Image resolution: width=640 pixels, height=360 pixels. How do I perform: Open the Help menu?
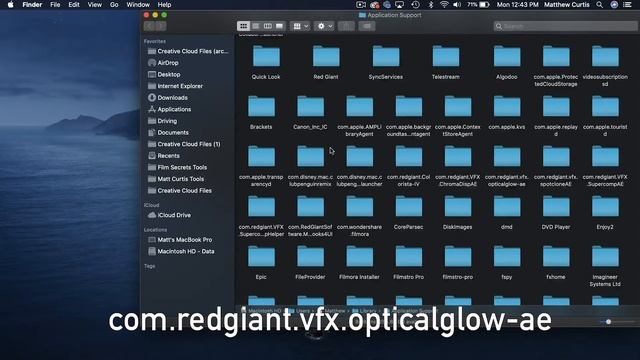(164, 5)
